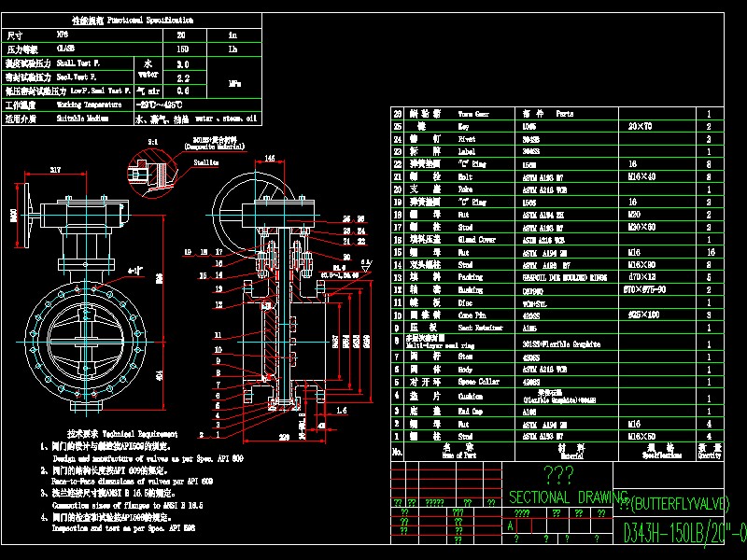Viewport: 747px width, 560px height.
Task: Click 'Face-to-Face dimensions of valves' line
Action: tap(132, 482)
